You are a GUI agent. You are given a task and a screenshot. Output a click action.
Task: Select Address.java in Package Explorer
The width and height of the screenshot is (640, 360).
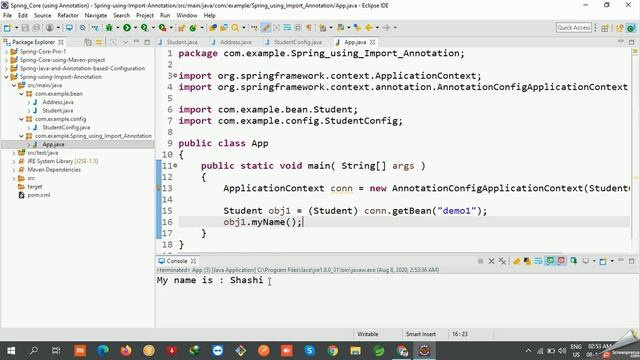click(x=58, y=102)
